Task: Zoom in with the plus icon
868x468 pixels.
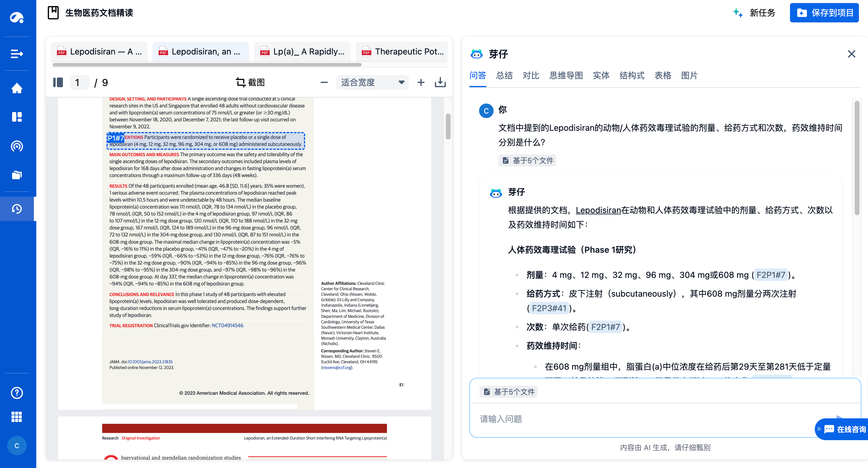Action: pyautogui.click(x=421, y=83)
